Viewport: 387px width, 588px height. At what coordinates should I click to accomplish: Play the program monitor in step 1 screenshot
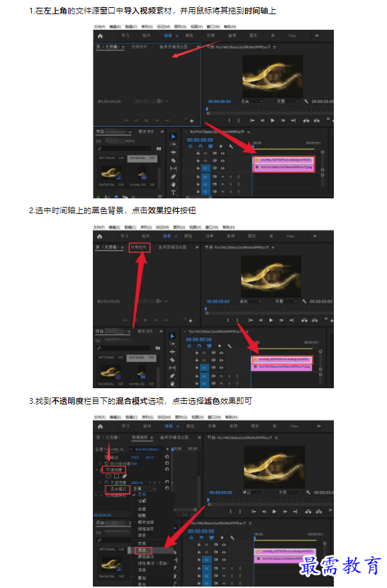pyautogui.click(x=273, y=120)
